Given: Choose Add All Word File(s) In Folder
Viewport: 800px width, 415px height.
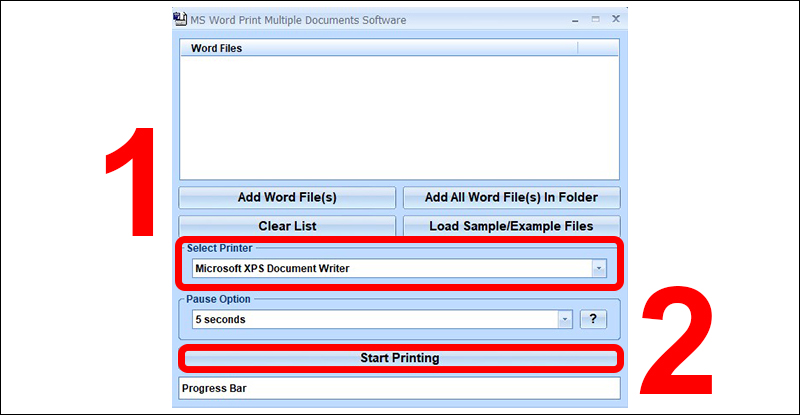Looking at the screenshot, I should point(511,197).
